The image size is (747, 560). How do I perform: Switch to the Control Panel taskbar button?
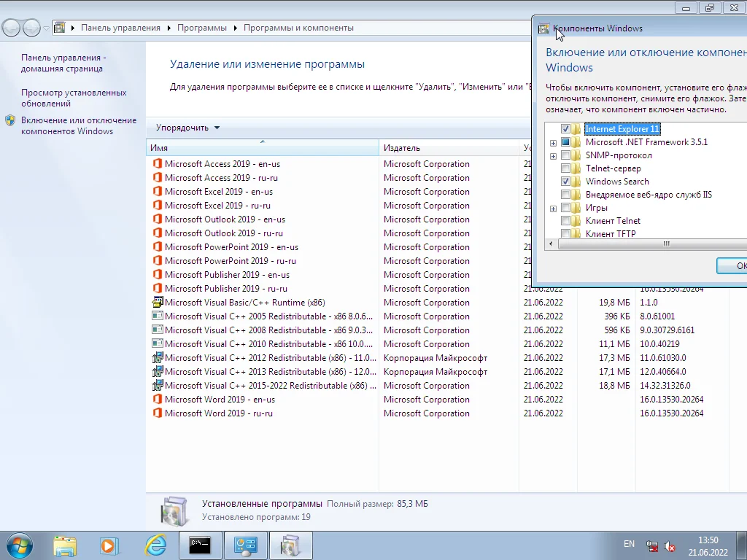[x=245, y=545]
